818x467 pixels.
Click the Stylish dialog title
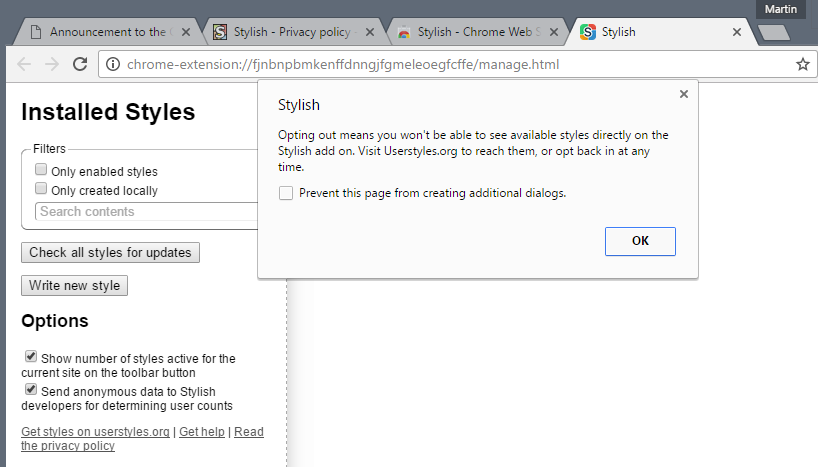299,105
